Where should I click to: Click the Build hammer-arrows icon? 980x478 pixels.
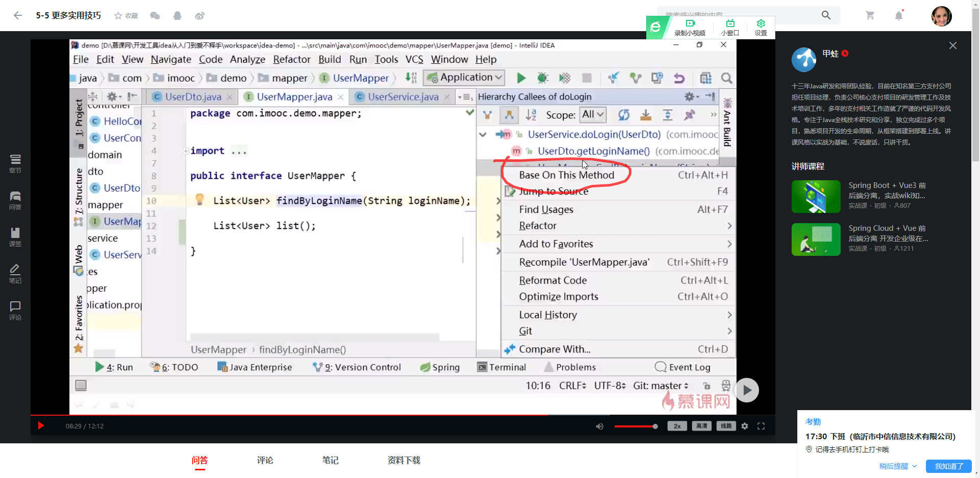[411, 78]
